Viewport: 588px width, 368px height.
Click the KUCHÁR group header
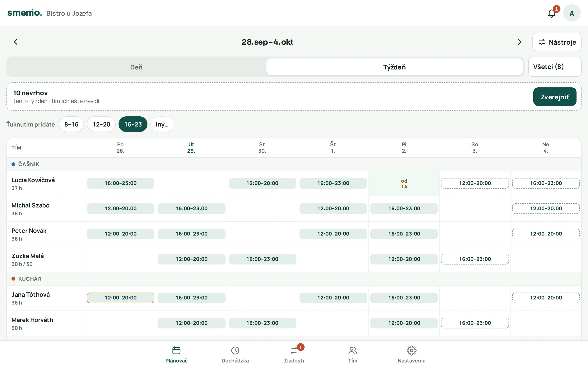pos(294,279)
